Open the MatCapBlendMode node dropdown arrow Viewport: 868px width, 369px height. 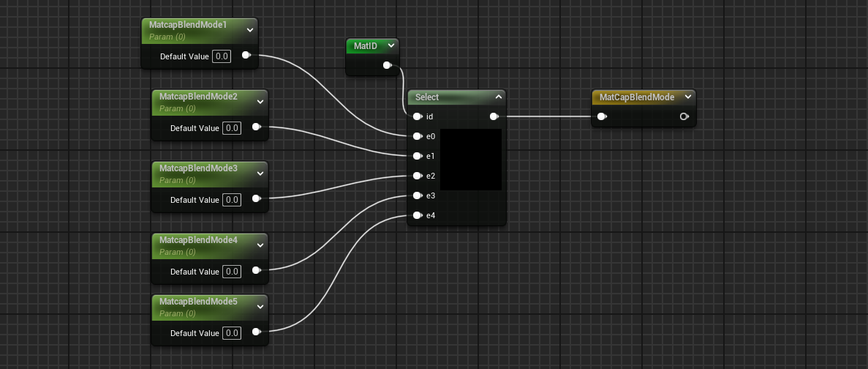(688, 97)
